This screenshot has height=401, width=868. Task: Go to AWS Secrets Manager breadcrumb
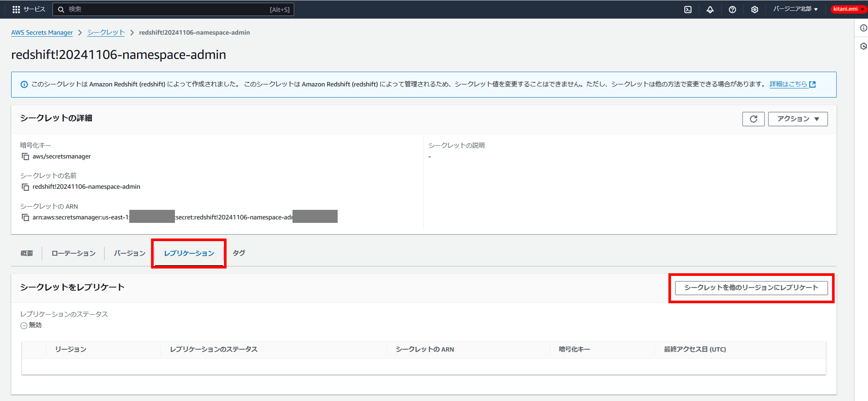tap(42, 33)
